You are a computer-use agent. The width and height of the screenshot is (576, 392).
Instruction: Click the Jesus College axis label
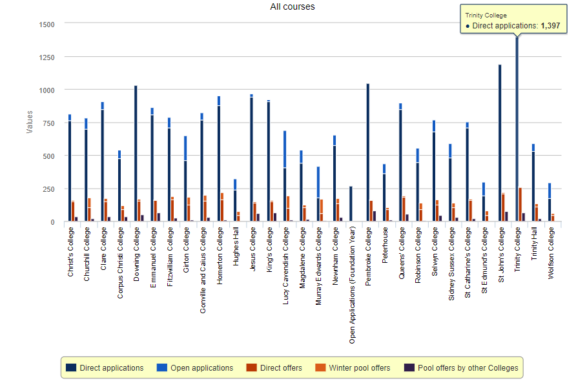pyautogui.click(x=252, y=249)
